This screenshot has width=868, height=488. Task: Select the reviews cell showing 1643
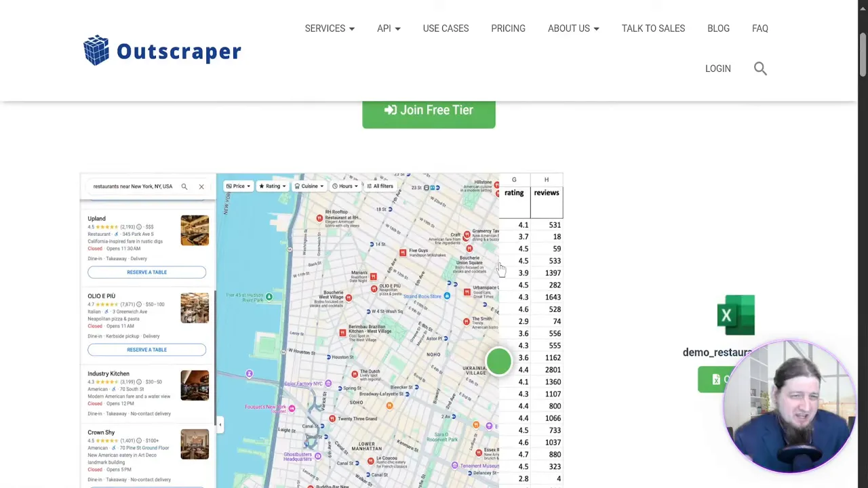coord(547,298)
